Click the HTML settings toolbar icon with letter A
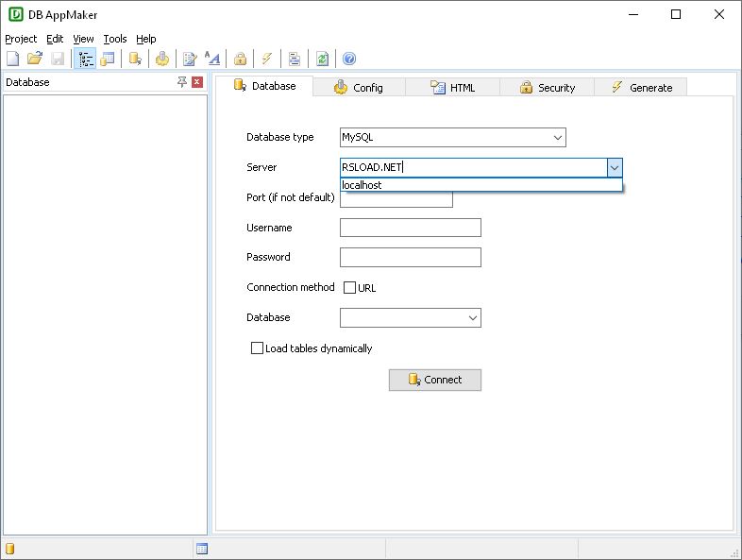Viewport: 742px width, 560px height. tap(213, 59)
